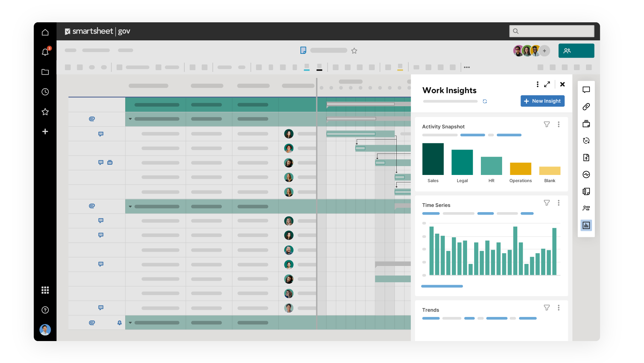Open the Comments panel
Viewport: 644px width, 363px height.
pos(586,90)
